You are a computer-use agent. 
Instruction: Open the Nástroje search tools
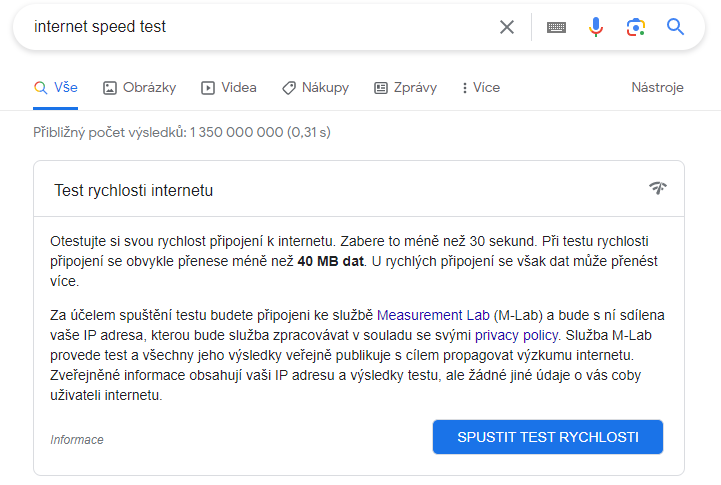[x=657, y=88]
